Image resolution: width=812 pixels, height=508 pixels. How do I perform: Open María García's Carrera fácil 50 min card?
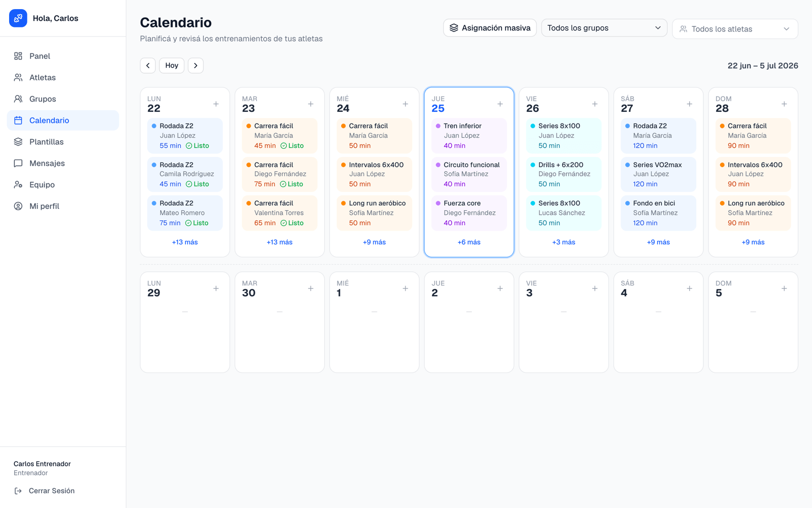374,136
